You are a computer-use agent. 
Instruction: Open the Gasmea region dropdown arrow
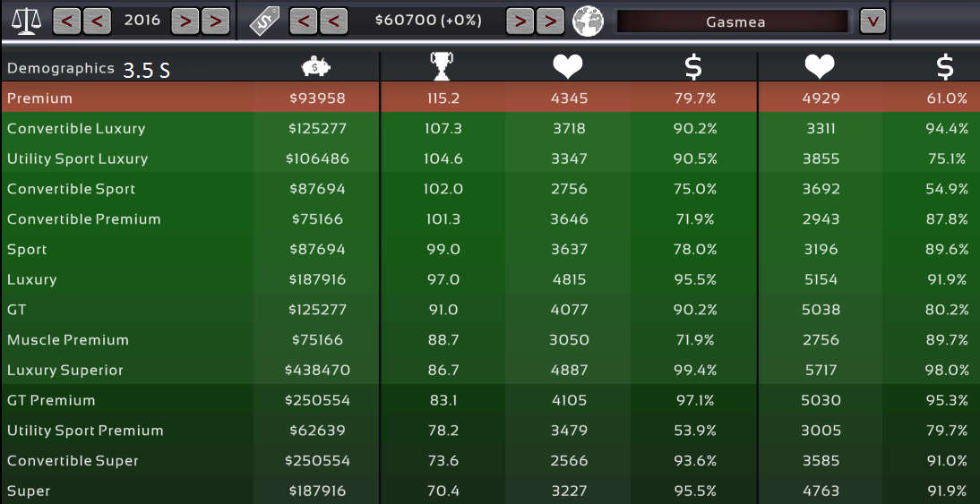pos(873,21)
